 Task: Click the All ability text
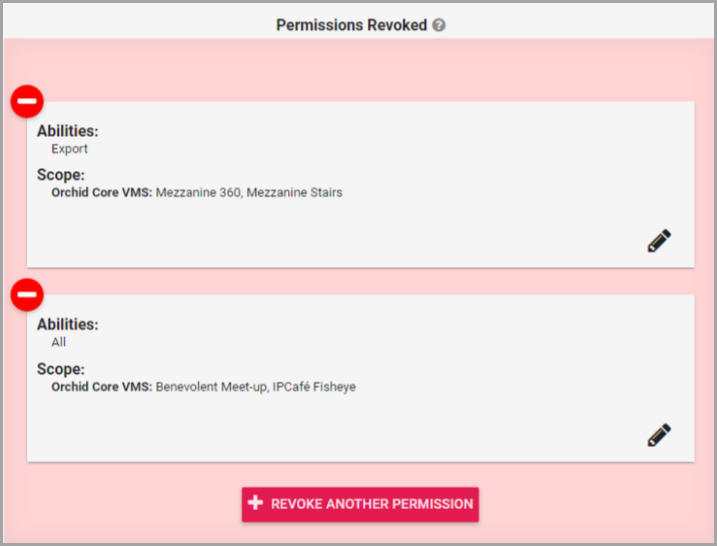[59, 342]
